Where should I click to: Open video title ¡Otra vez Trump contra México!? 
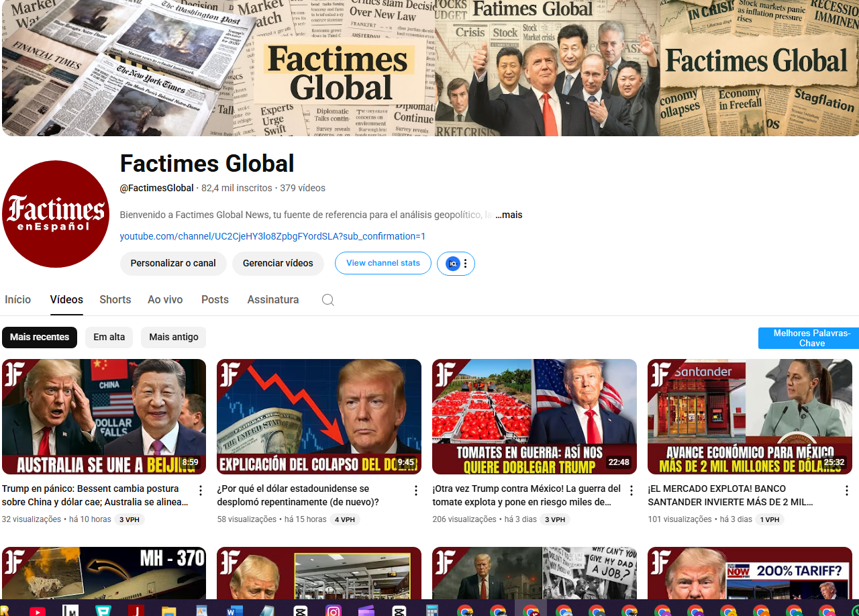(527, 495)
